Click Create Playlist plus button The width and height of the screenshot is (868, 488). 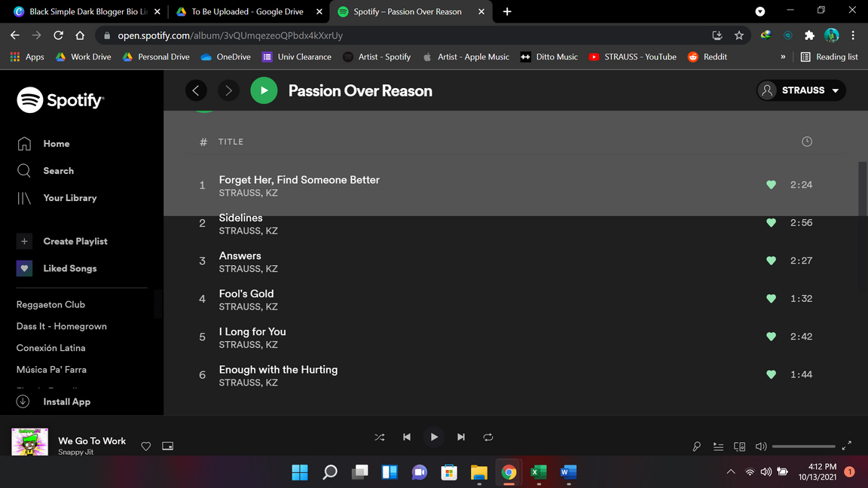(24, 241)
